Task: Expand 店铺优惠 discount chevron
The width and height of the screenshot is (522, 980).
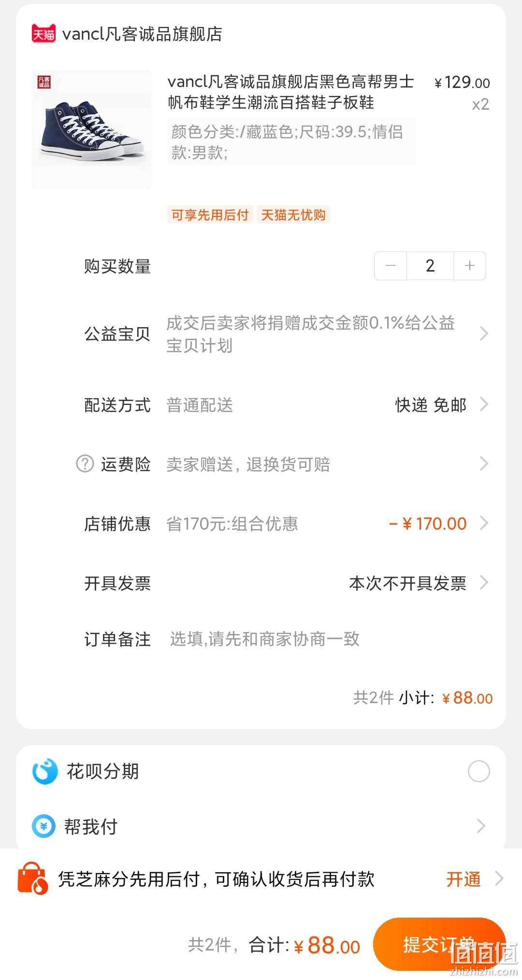Action: pos(483,523)
